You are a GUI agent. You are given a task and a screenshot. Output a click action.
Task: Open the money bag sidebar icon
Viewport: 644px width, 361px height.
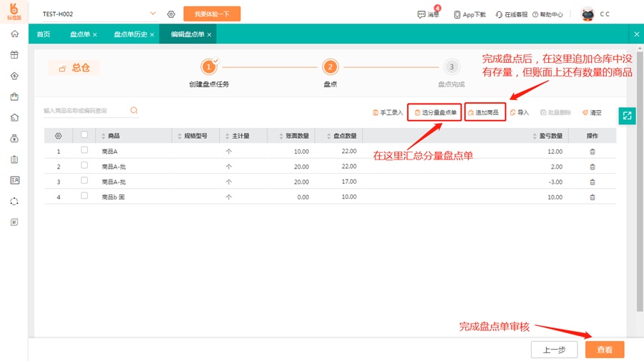(x=14, y=138)
